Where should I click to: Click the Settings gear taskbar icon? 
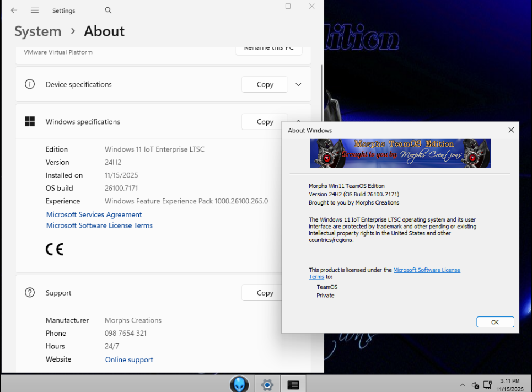267,385
